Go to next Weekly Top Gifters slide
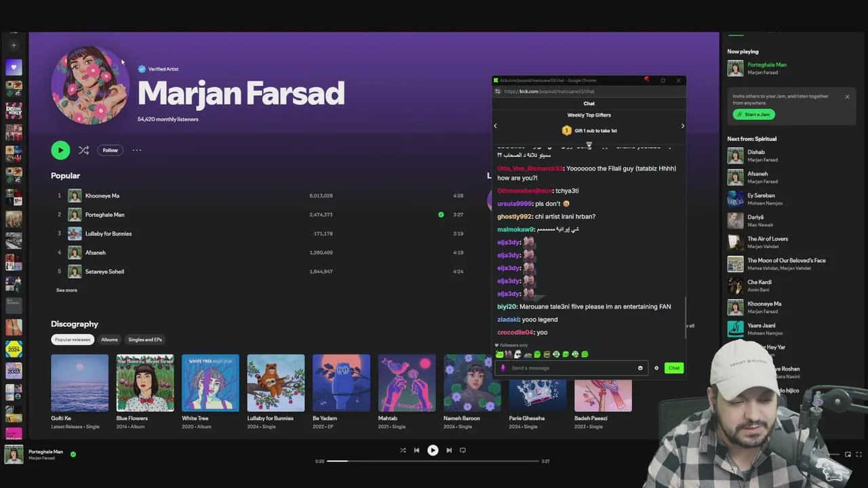This screenshot has width=868, height=488. [683, 125]
